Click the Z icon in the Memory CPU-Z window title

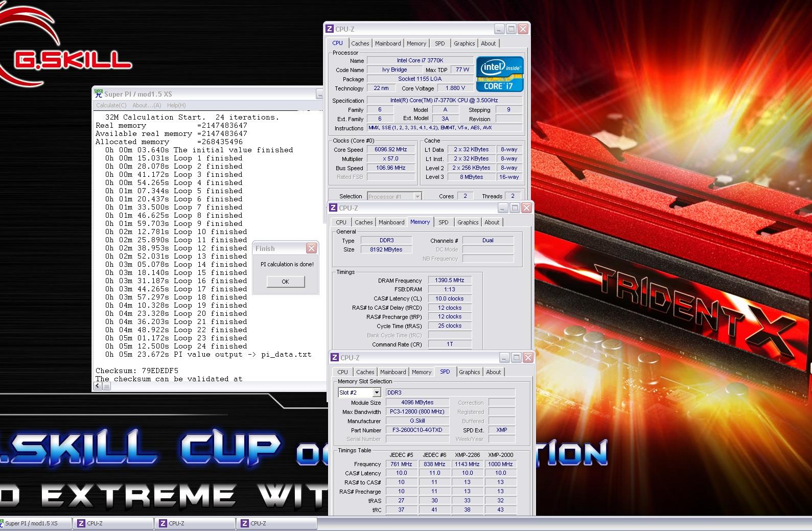(333, 208)
